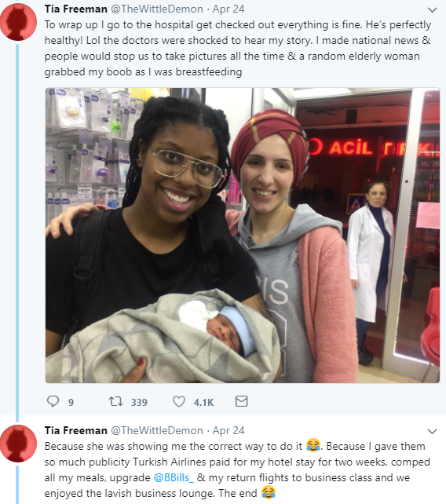Open the tweet text about the hospital
446x504 pixels.
238,48
